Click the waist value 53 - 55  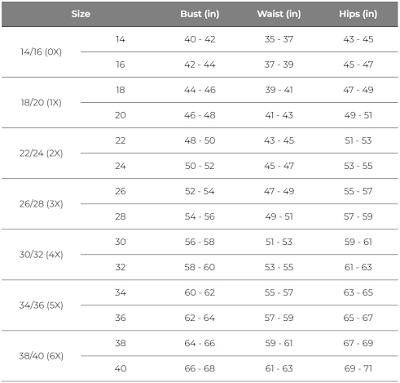279,267
